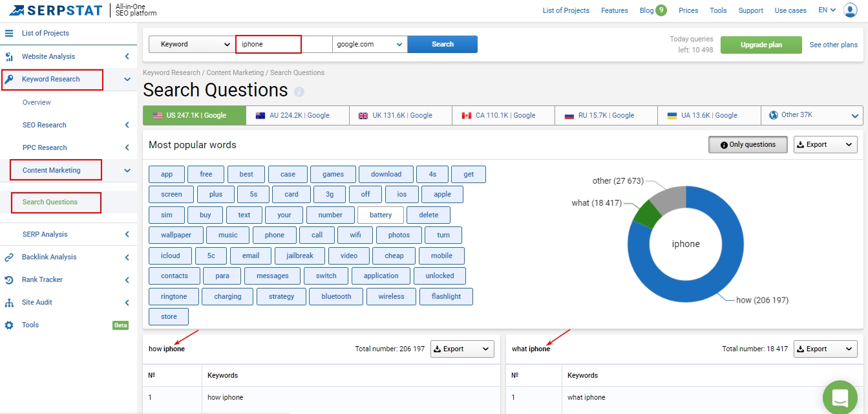Click the Tools gear icon
The width and height of the screenshot is (868, 414).
click(9, 325)
